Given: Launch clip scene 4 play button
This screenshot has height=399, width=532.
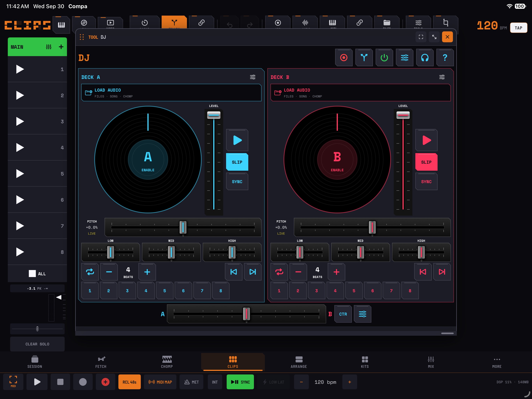Looking at the screenshot, I should tap(20, 147).
